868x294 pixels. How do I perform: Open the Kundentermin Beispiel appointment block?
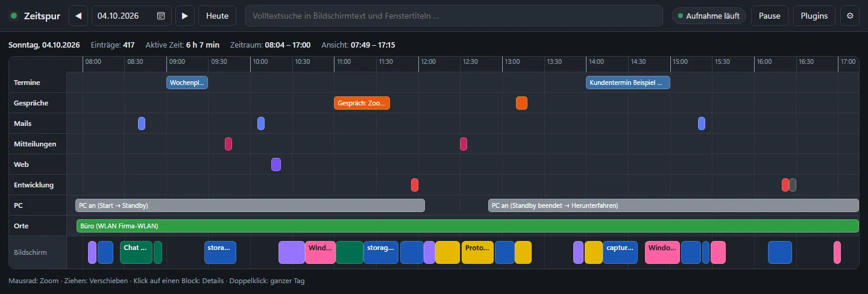628,83
